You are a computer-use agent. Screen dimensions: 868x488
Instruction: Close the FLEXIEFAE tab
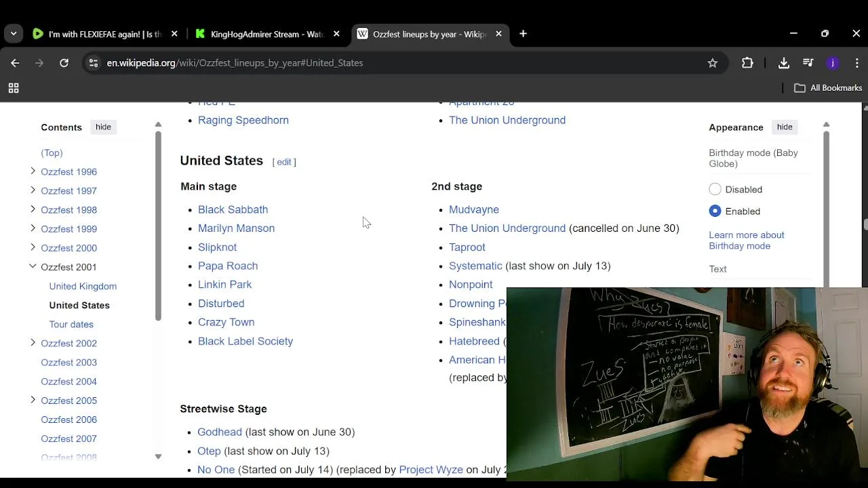click(x=174, y=34)
